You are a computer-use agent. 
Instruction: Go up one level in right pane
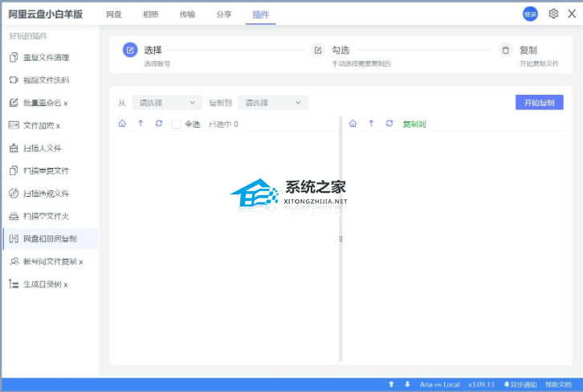pos(371,124)
